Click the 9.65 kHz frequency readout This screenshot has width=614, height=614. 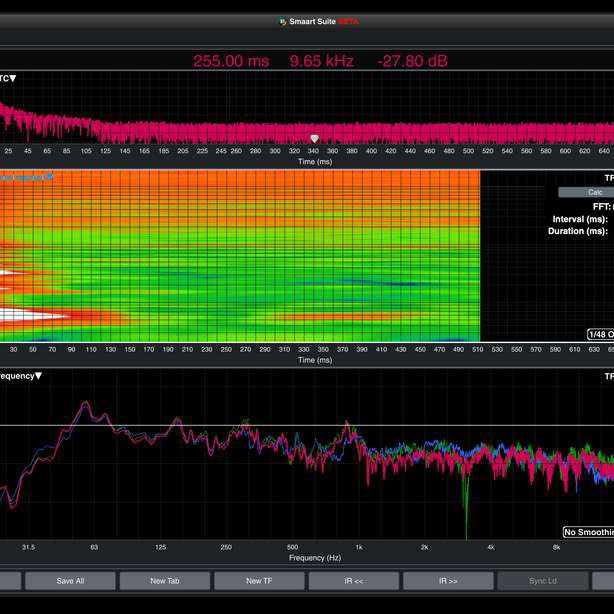click(321, 61)
